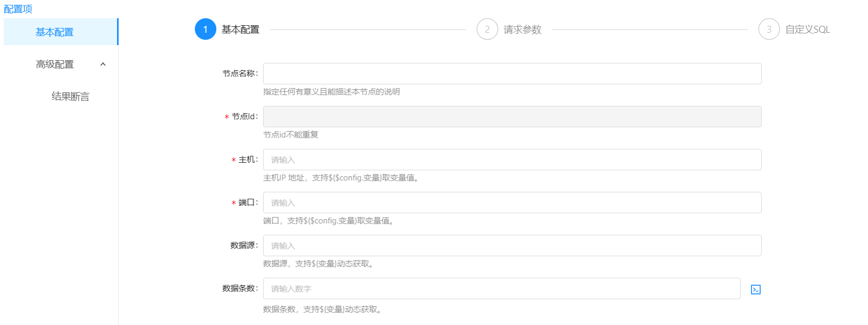868x325 pixels.
Task: Click the 基本配置 step title at top
Action: click(240, 30)
